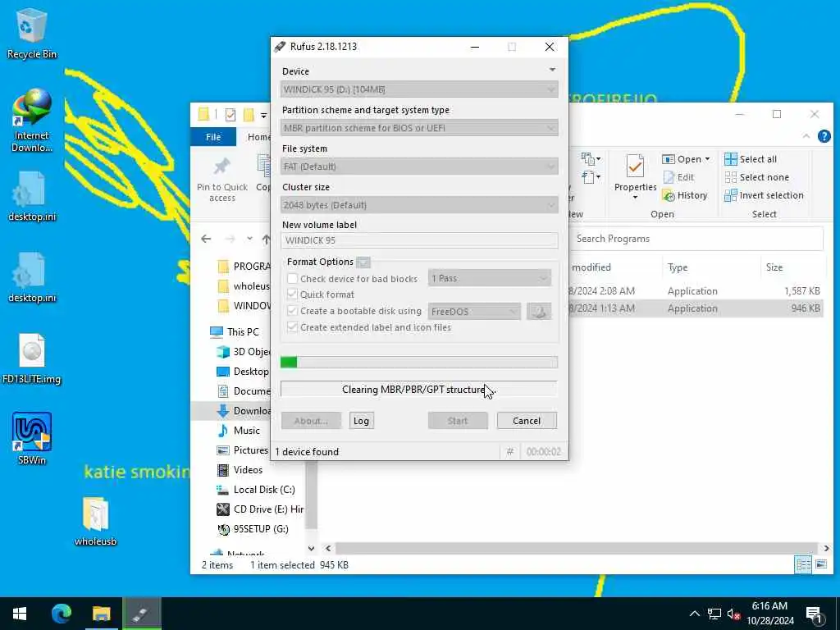
Task: Click the Rufus taskbar icon
Action: [141, 614]
